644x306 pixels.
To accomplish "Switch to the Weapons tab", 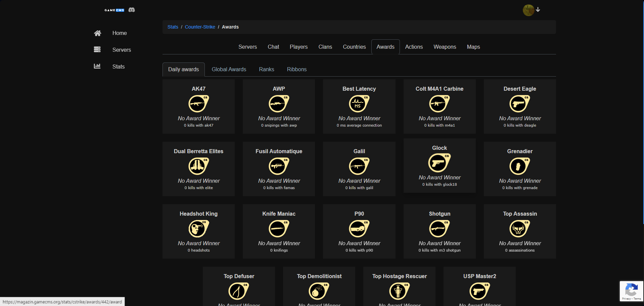I will point(445,47).
